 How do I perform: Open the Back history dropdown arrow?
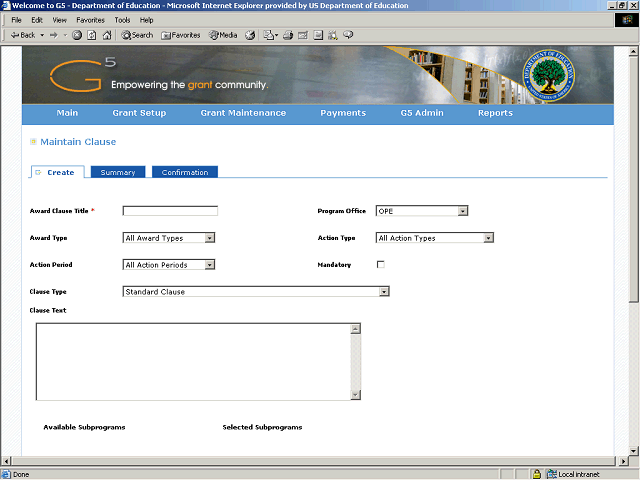42,35
